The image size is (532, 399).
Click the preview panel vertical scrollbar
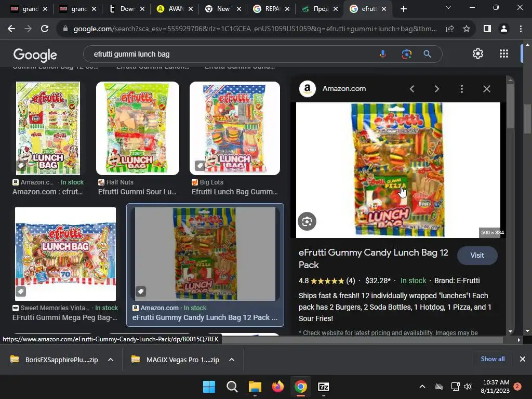coord(510,106)
